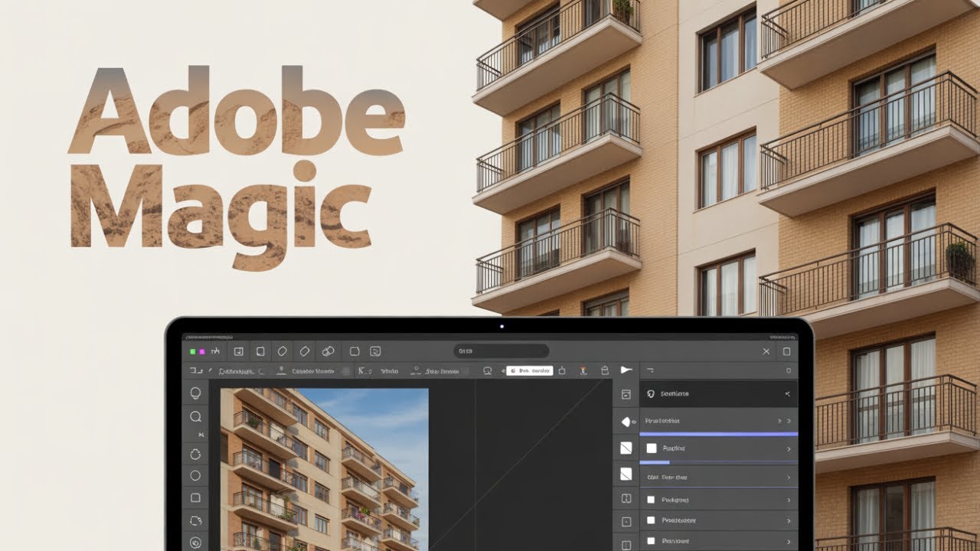Click the tilted tag icon next to link icon
This screenshot has height=551, width=980.
click(x=305, y=351)
